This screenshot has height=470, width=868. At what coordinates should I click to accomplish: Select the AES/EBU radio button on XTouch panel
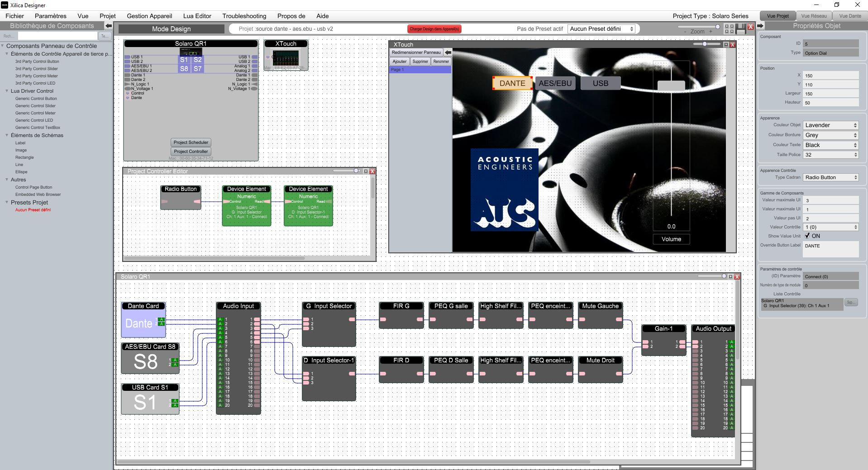555,83
